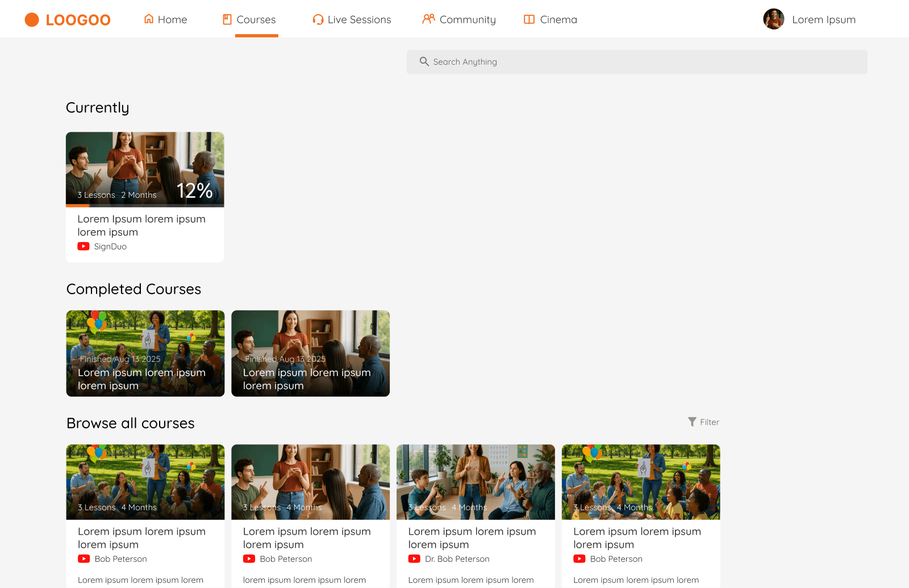Viewport: 909px width, 588px height.
Task: Open the Dr. Bob Peterson course thumbnail
Action: click(476, 482)
